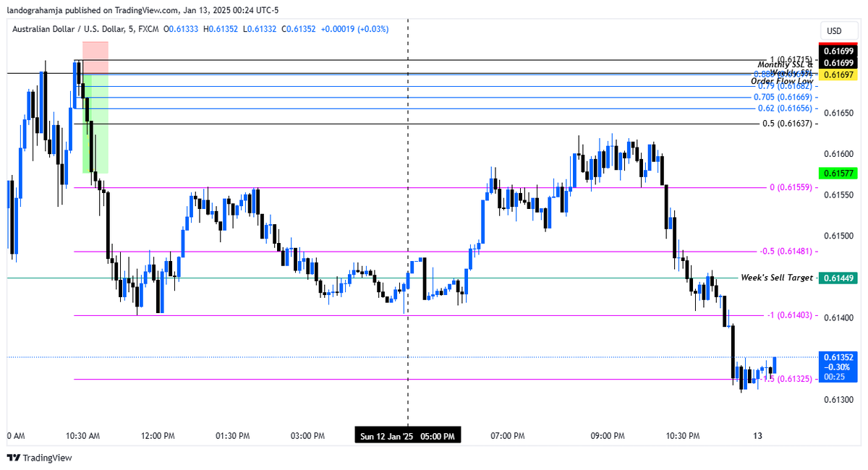The height and width of the screenshot is (470, 868).
Task: Click the Sun 12 Jan '25 05:00 PM time marker
Action: 408,436
